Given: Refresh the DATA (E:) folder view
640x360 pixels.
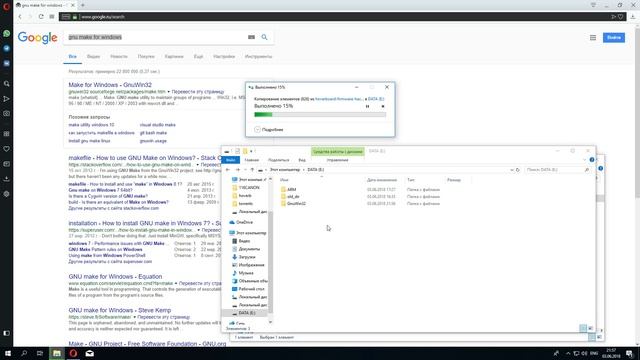Looking at the screenshot, I should point(518,170).
